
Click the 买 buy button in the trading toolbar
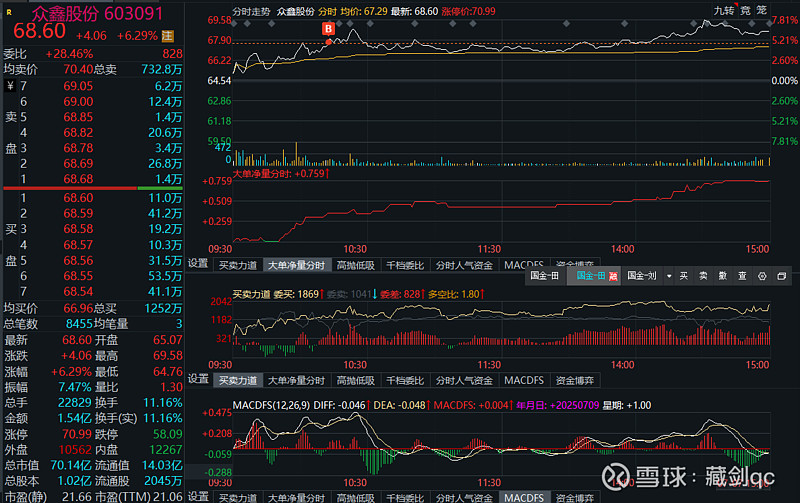click(684, 276)
